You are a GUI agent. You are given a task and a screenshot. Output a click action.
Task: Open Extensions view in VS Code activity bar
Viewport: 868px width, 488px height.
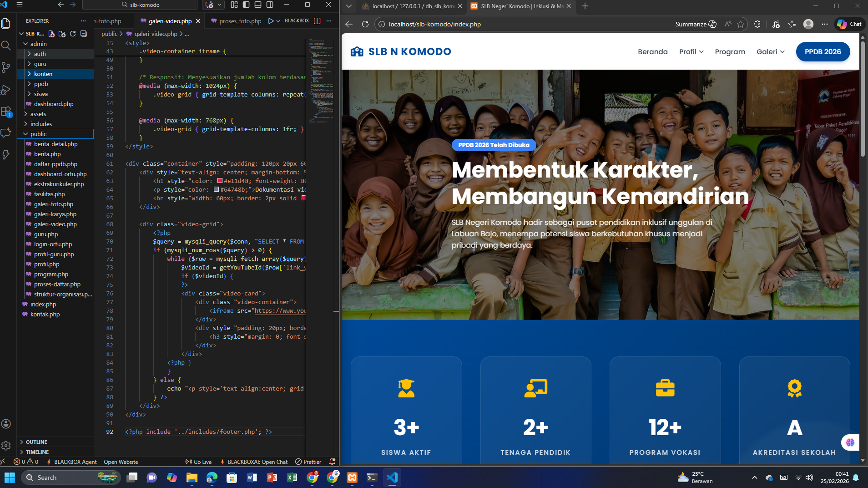[6, 112]
